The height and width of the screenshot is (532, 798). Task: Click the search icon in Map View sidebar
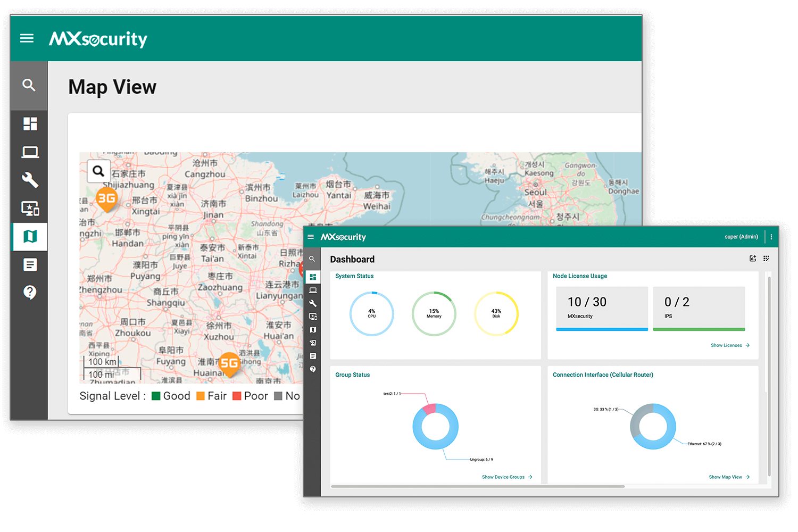tap(29, 85)
